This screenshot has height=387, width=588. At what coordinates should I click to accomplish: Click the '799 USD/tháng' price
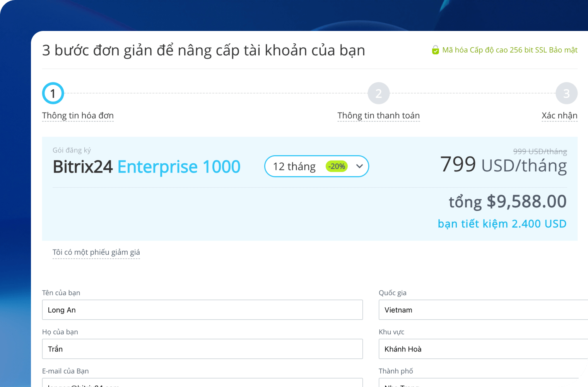pyautogui.click(x=503, y=165)
